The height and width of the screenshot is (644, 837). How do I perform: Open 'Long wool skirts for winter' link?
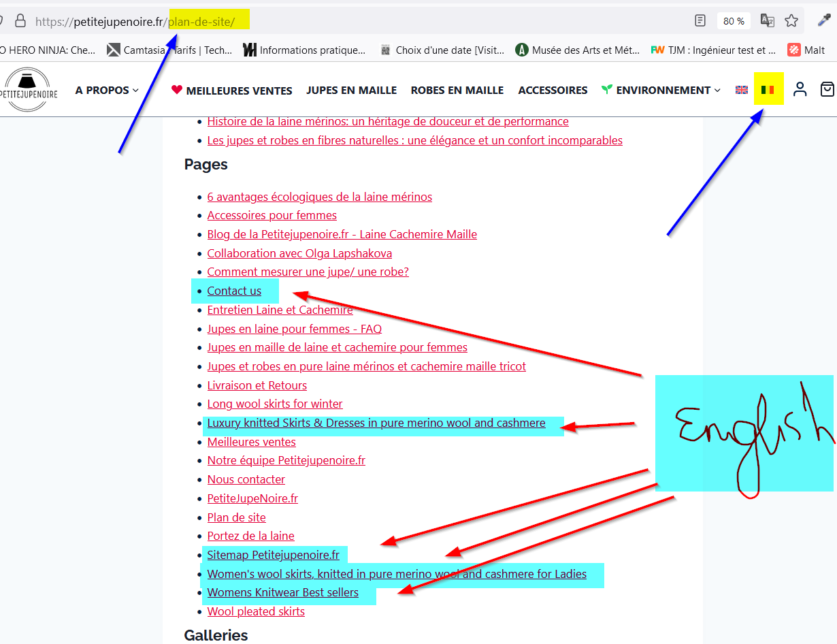click(275, 404)
